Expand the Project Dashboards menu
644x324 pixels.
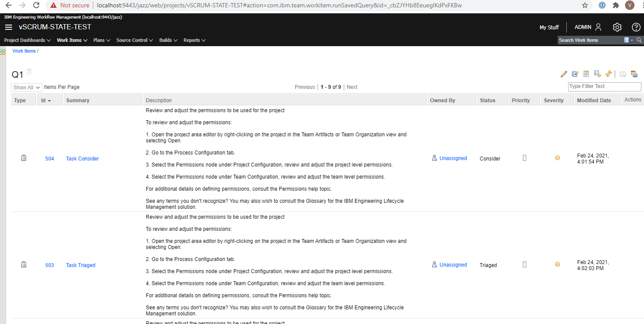point(27,40)
